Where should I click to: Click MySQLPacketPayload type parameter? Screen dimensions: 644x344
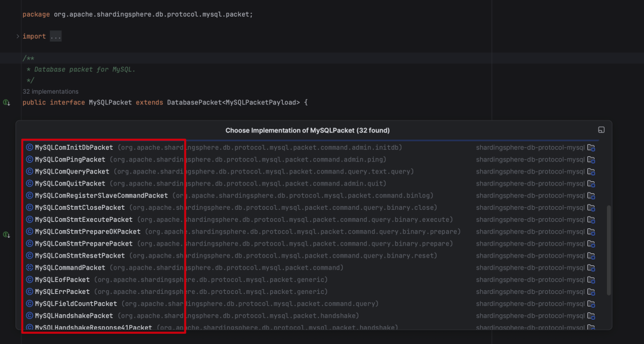point(261,103)
